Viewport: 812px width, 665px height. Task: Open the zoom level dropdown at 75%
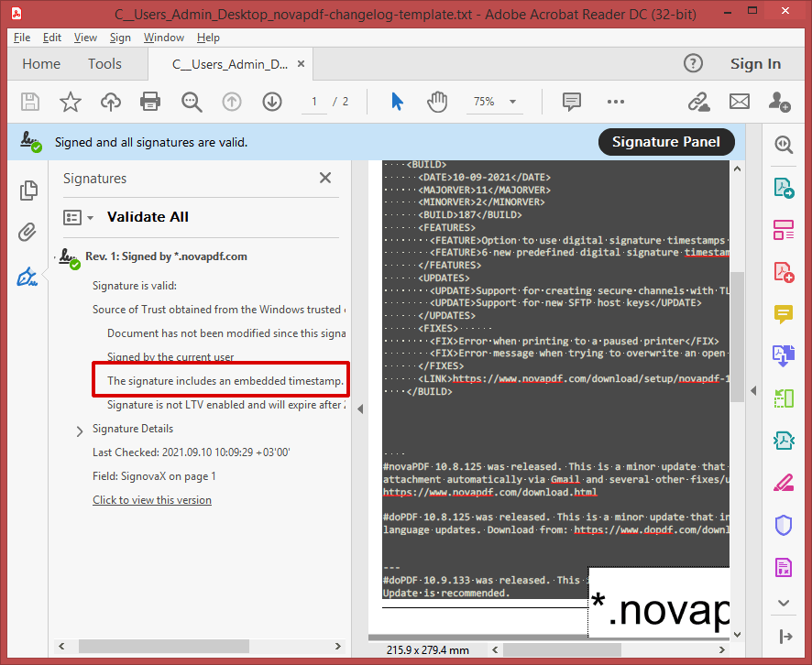pos(512,102)
